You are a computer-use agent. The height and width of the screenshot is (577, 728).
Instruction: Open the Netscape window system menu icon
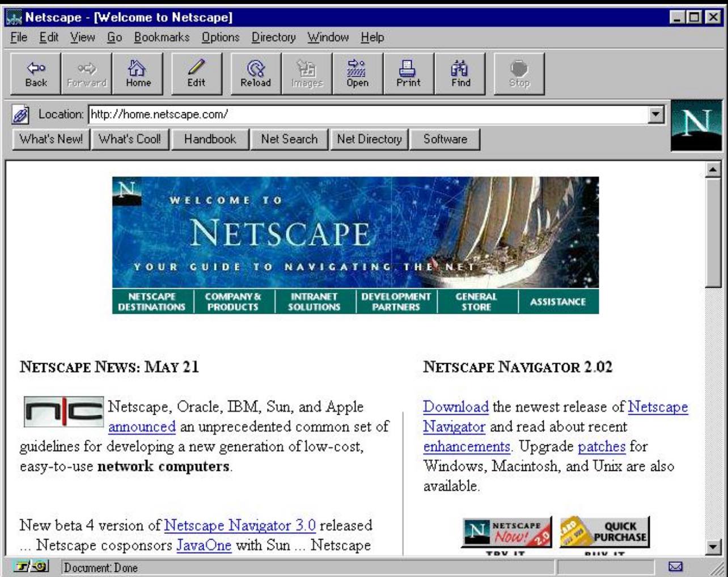(x=14, y=18)
